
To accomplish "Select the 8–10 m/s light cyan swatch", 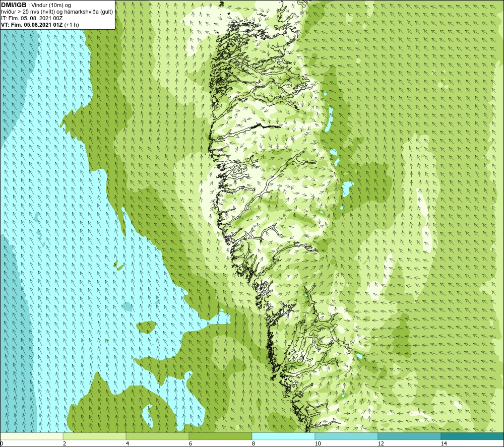I will click(x=283, y=436).
